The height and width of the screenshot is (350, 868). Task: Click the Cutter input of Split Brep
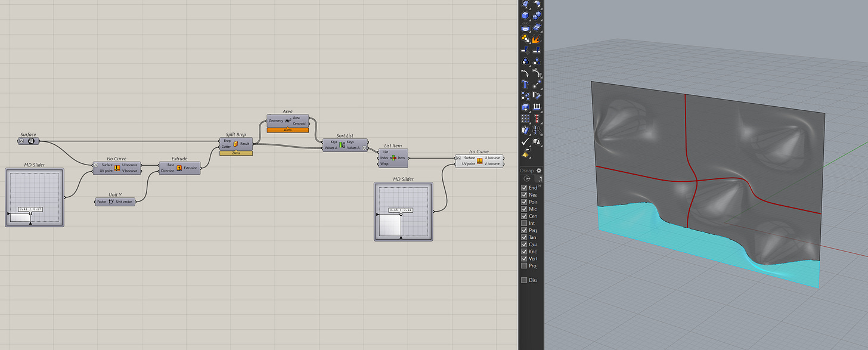coord(227,146)
